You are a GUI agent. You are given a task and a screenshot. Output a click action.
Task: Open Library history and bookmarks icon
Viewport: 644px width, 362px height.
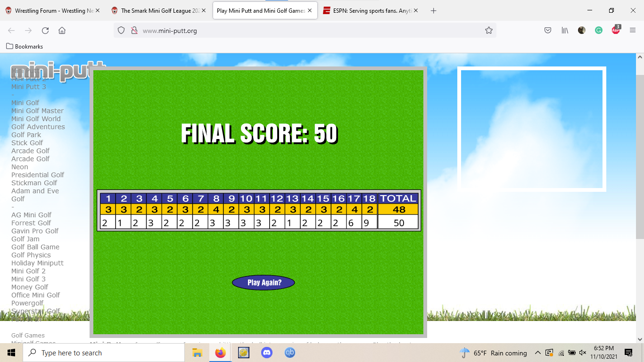coord(565,31)
